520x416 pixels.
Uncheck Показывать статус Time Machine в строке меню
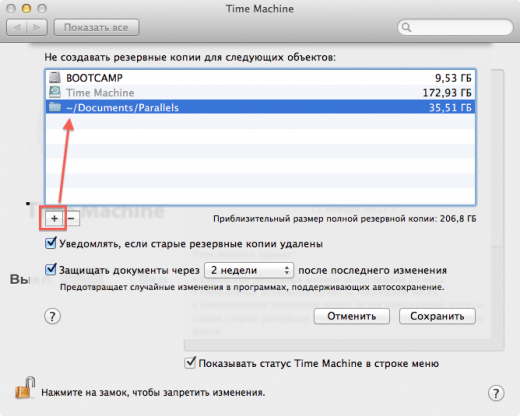190,363
